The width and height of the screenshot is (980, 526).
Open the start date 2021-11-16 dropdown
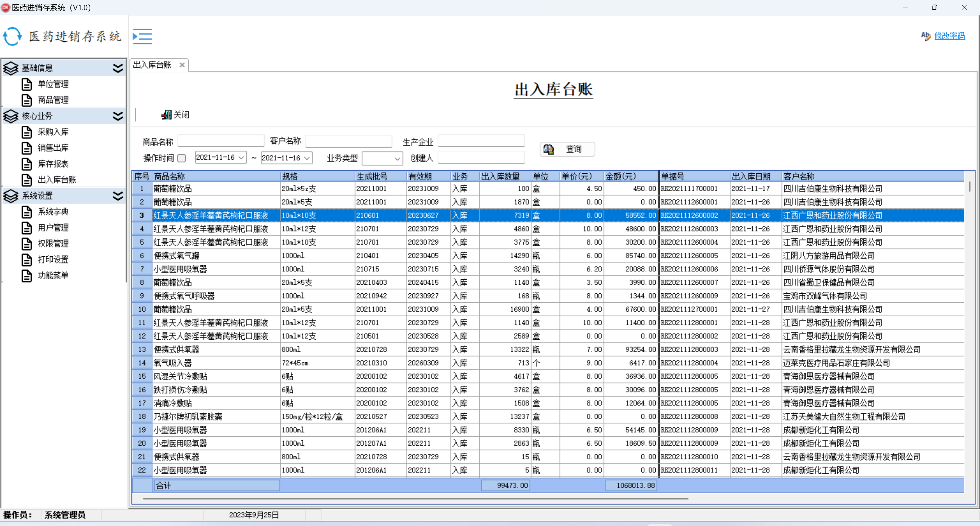click(241, 158)
